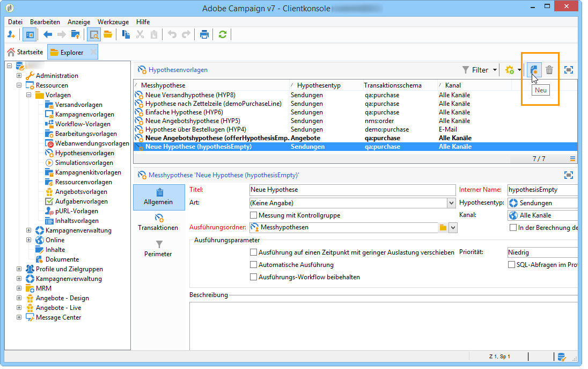Check Ausführungs-Workflow beibehalten
The image size is (588, 369).
pyautogui.click(x=254, y=277)
